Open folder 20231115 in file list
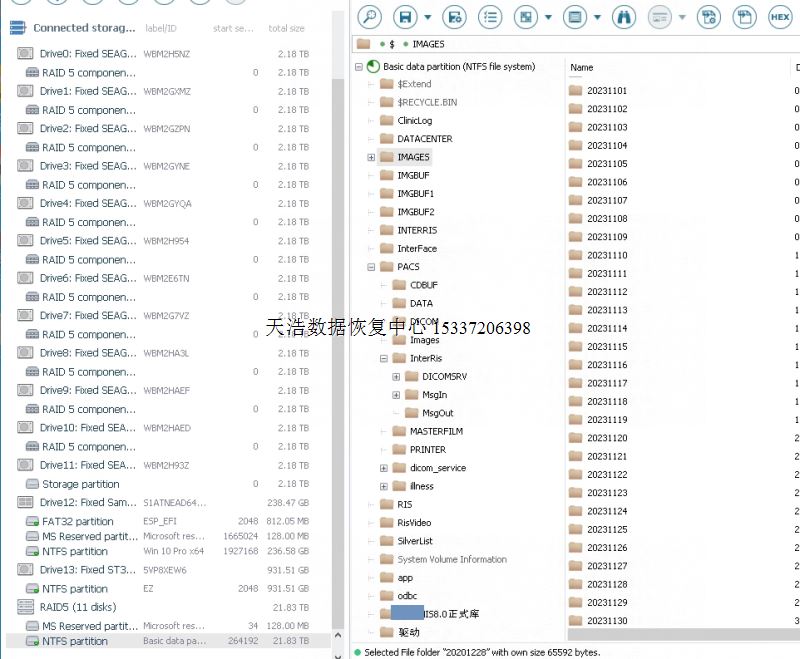The height and width of the screenshot is (659, 800). 607,347
